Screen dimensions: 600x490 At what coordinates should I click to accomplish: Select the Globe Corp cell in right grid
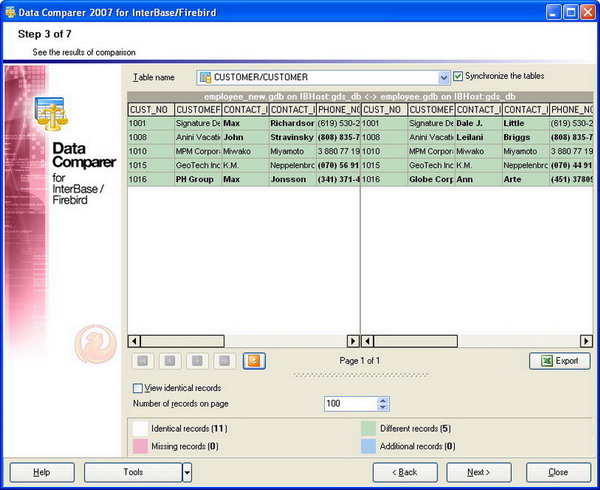click(x=431, y=179)
